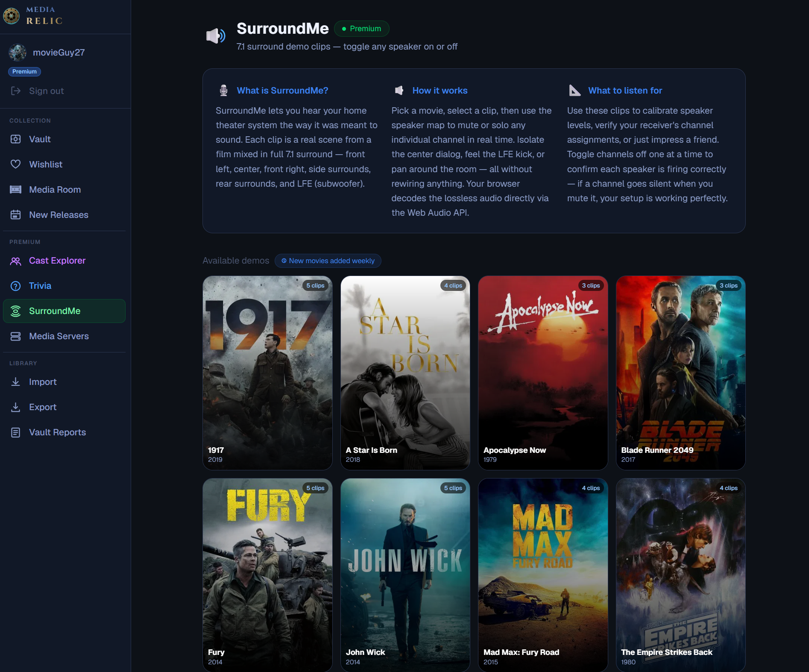Screen dimensions: 809x672
Task: Click the What to listen for heading
Action: pyautogui.click(x=625, y=91)
